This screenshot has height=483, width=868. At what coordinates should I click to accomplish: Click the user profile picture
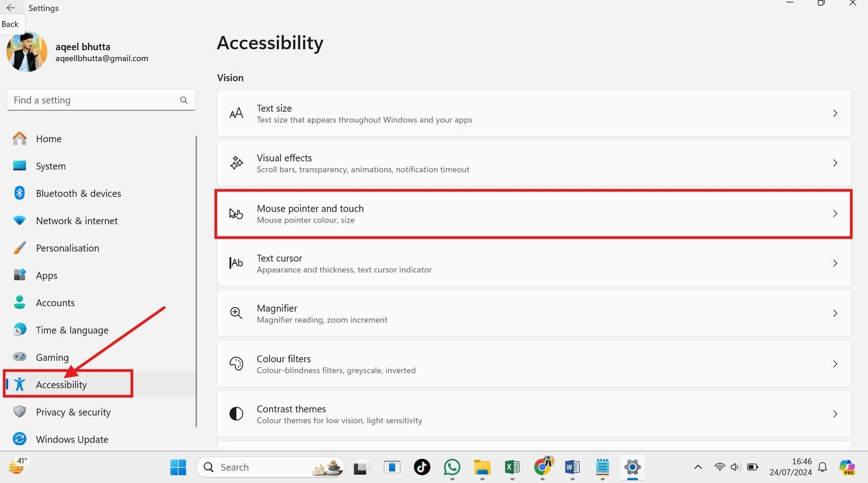click(x=27, y=52)
